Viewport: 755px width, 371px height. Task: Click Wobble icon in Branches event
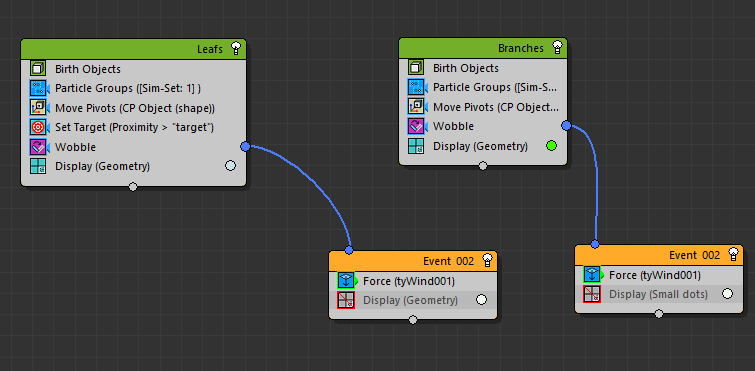tap(416, 126)
